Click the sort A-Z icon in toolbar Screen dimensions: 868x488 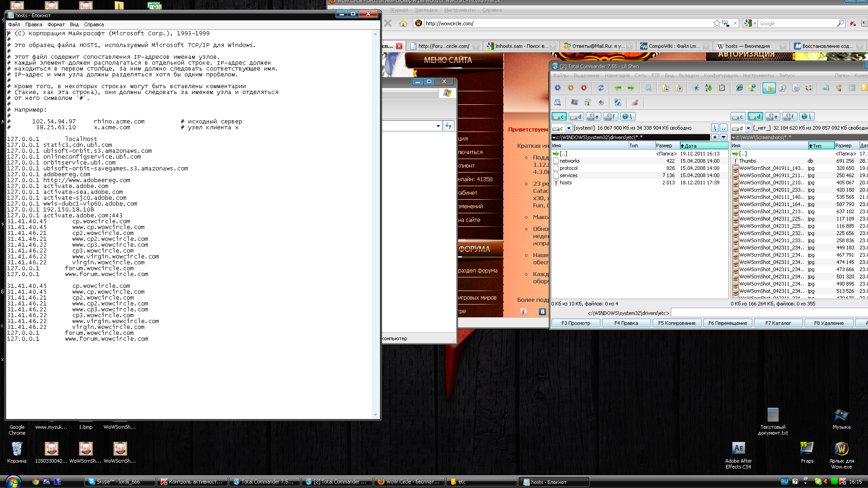708,88
